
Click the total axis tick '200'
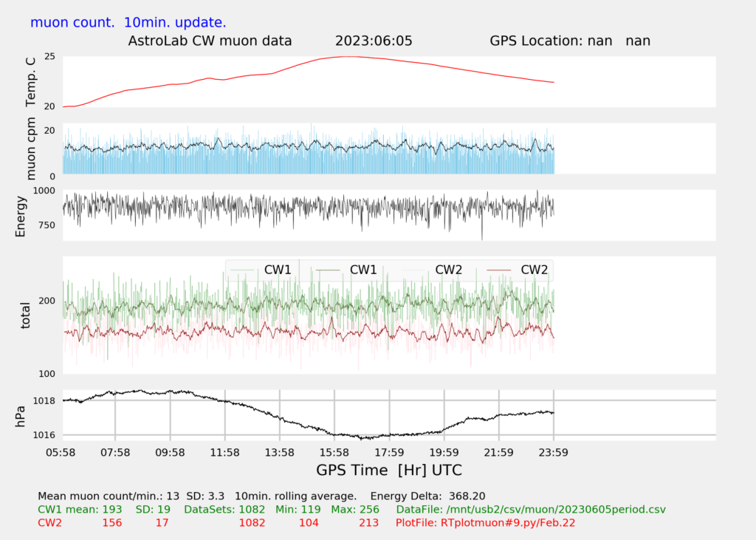47,301
